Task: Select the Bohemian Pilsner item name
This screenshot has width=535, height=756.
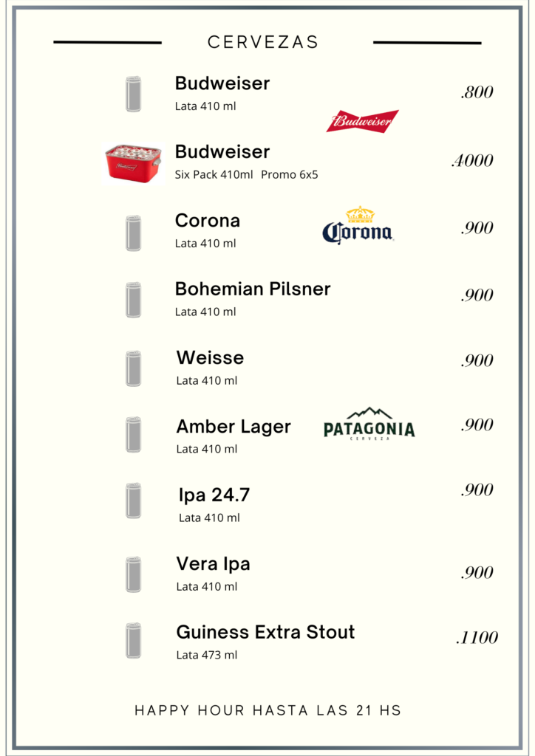Action: coord(253,289)
